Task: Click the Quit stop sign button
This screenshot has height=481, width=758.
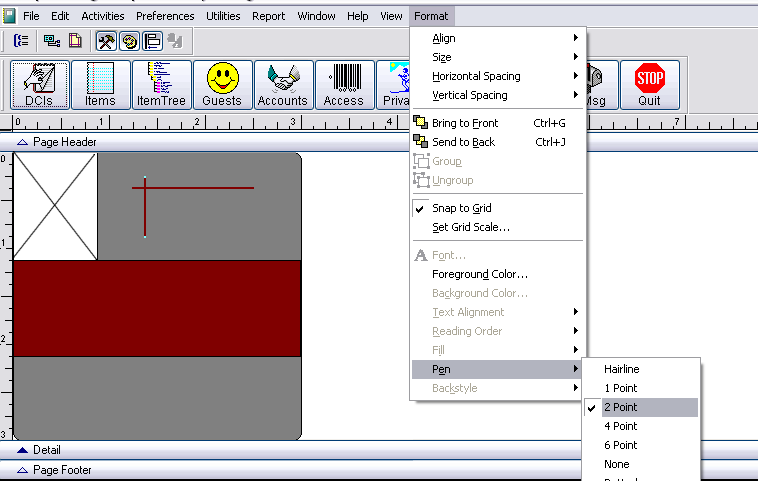Action: point(650,85)
